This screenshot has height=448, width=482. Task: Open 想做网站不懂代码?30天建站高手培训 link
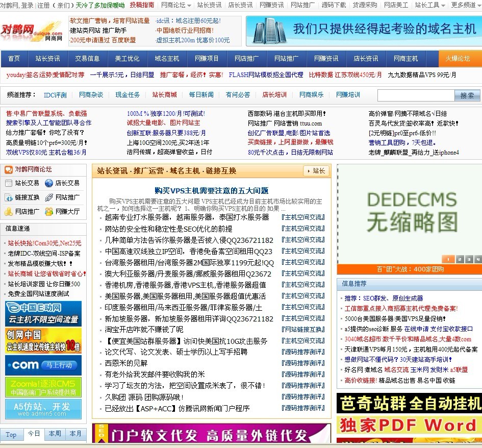pos(398,359)
